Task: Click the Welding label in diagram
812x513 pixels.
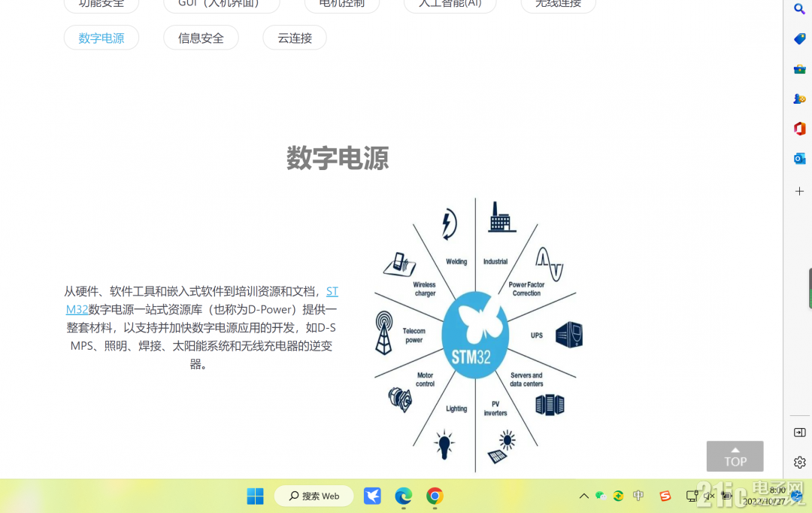Action: (456, 262)
